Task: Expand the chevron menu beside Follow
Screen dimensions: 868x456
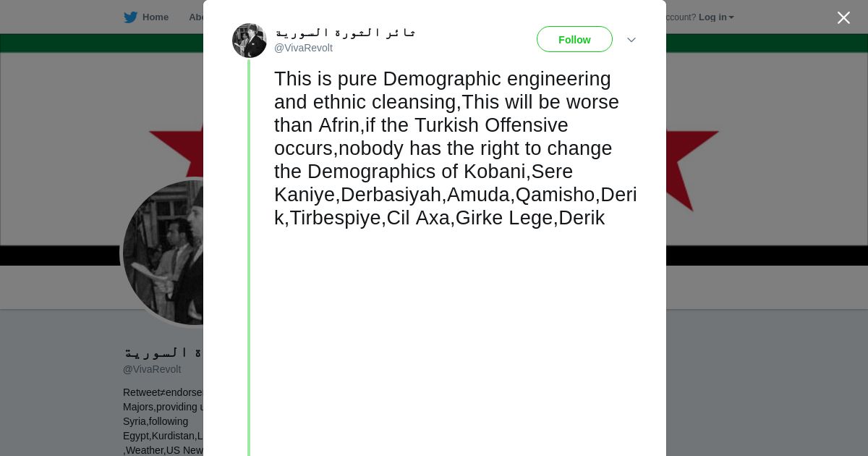Action: tap(631, 40)
